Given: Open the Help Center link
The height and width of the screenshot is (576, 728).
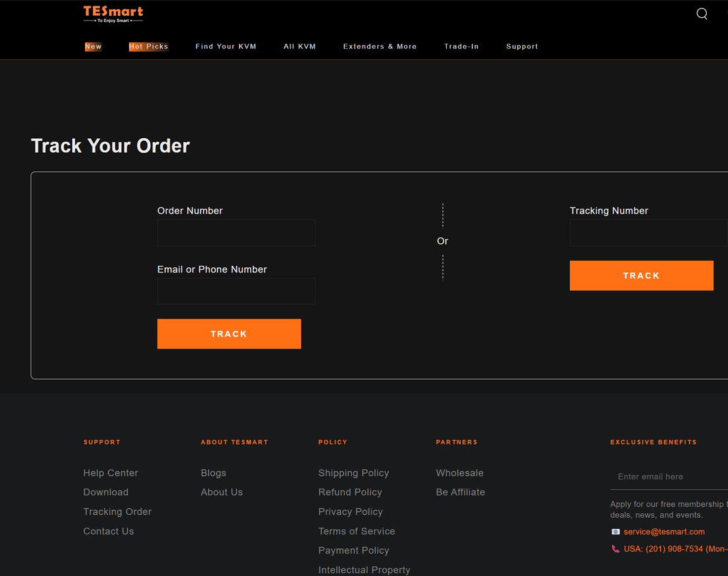Looking at the screenshot, I should (x=111, y=473).
